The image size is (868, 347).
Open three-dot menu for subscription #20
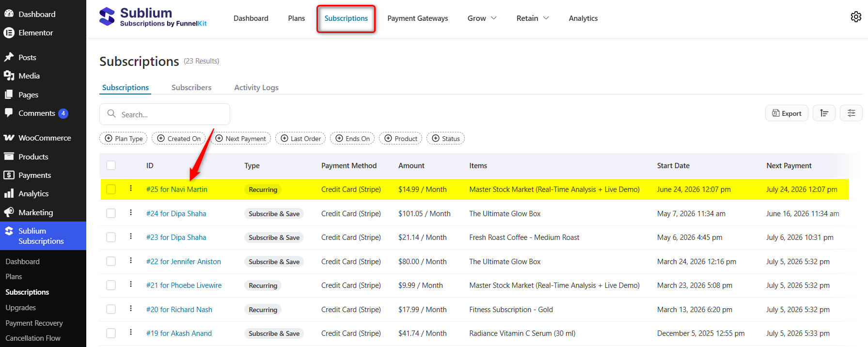point(130,308)
